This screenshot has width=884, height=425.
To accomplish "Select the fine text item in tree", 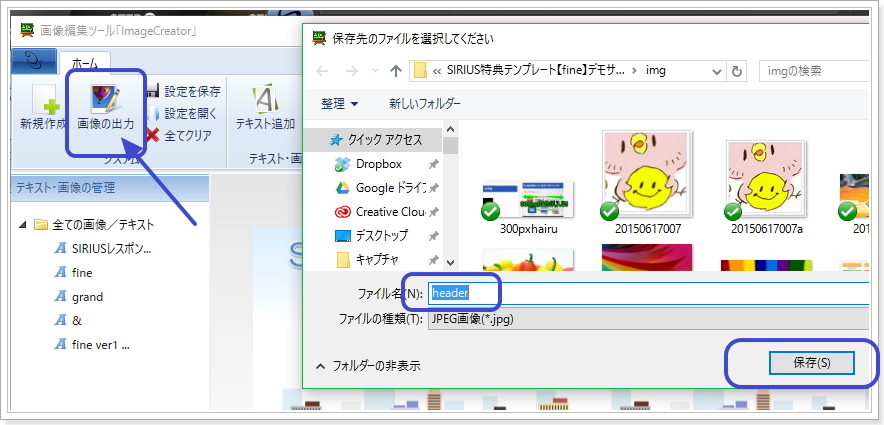I will coord(73,273).
